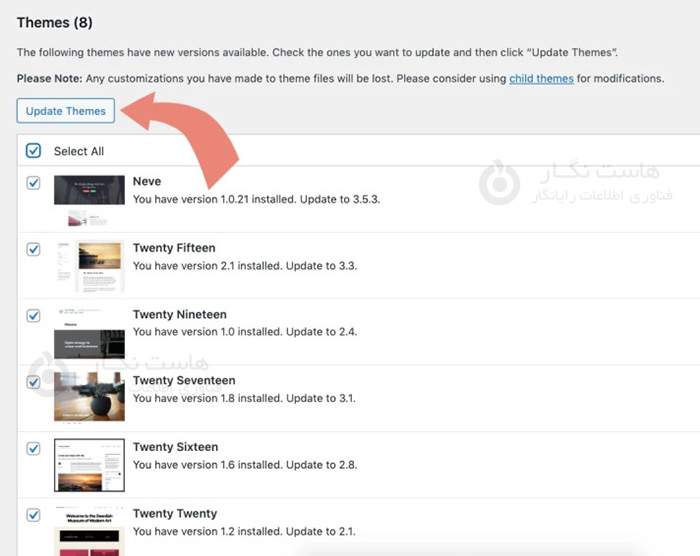Screen dimensions: 700x556
Task: Toggle the Twenty Seventeen checkbox
Action: (x=33, y=382)
